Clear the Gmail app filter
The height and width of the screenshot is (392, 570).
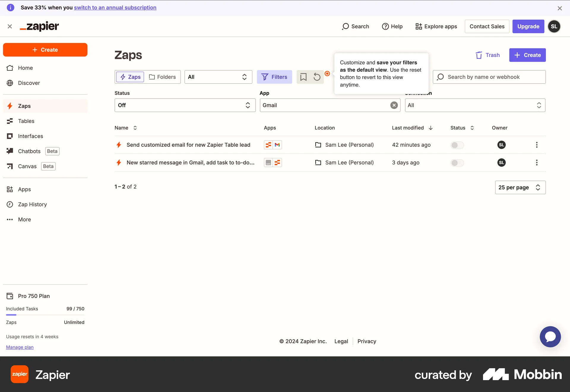coord(394,105)
